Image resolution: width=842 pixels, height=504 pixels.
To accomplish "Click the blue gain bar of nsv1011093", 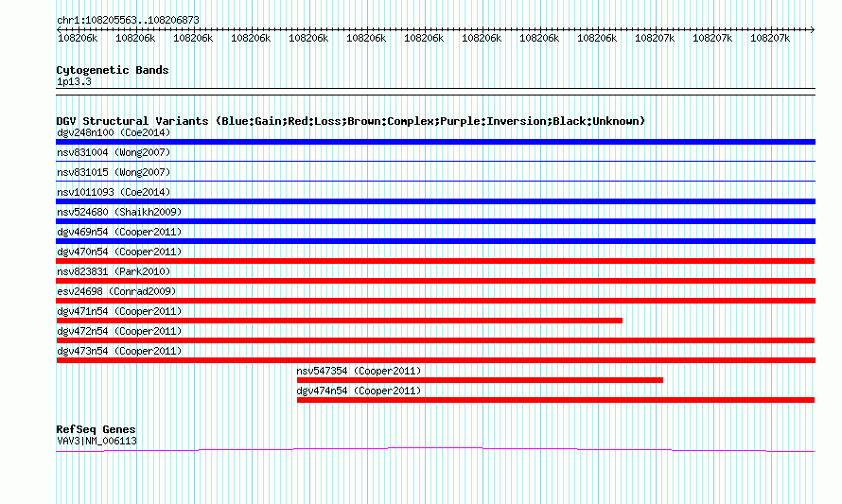I will pos(435,201).
